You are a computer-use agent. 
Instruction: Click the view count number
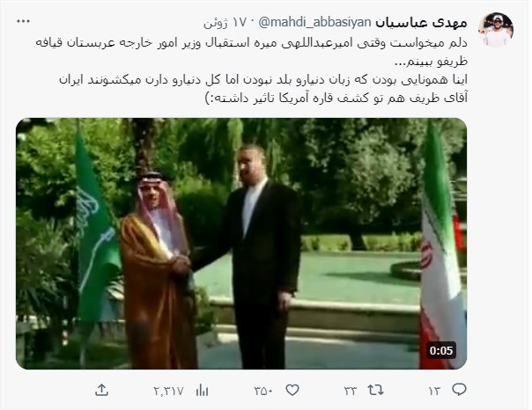coord(168,391)
